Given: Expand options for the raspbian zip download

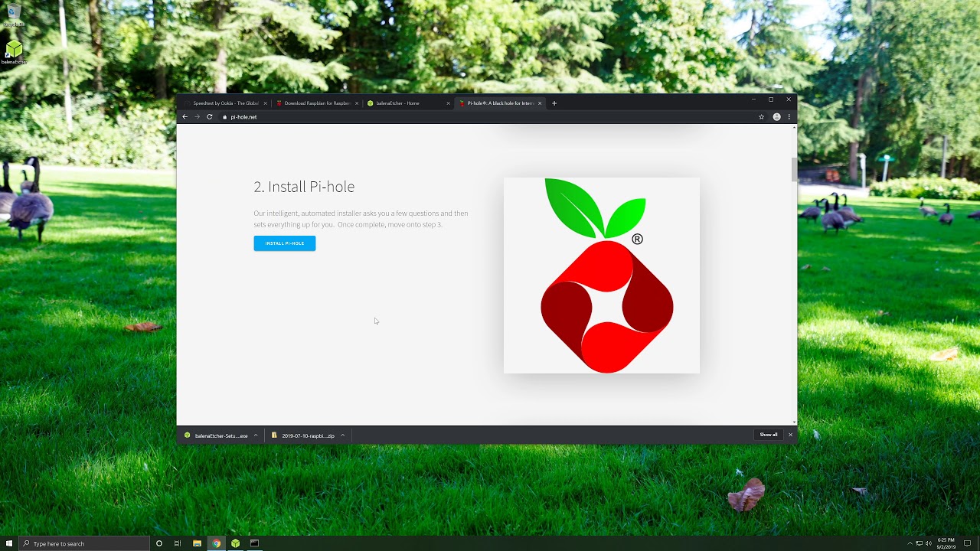Looking at the screenshot, I should pos(342,435).
